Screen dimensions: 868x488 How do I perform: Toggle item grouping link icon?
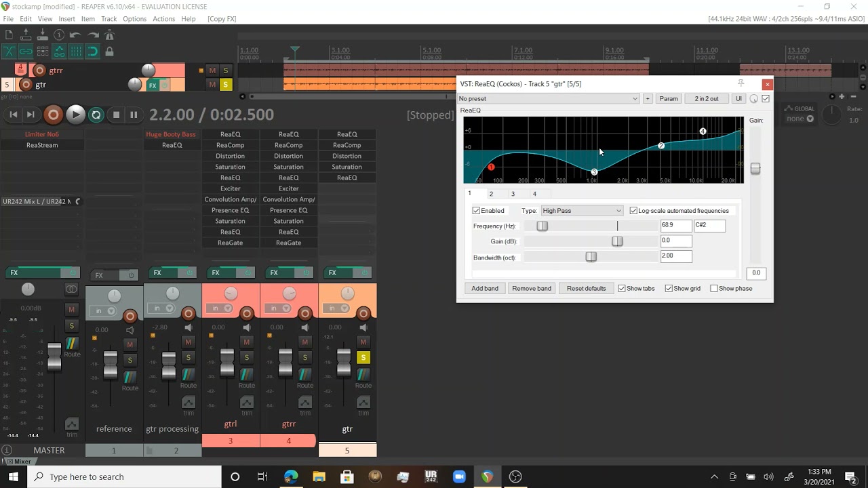click(x=26, y=52)
